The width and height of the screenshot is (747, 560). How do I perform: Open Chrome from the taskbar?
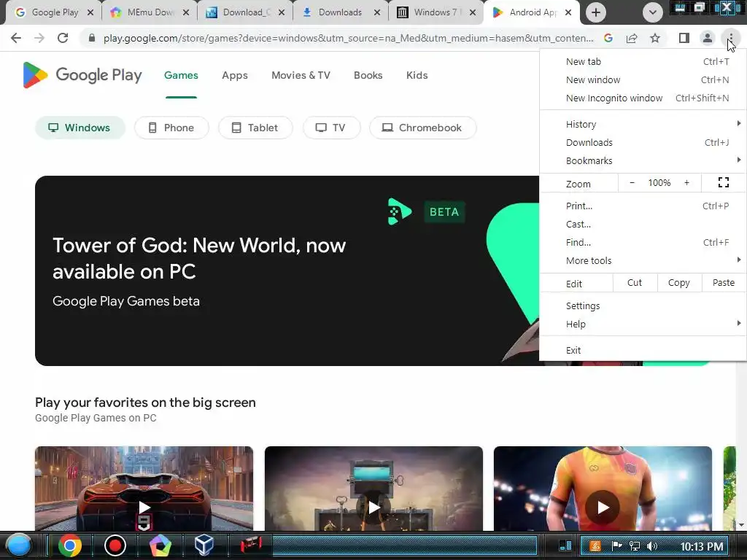click(69, 545)
